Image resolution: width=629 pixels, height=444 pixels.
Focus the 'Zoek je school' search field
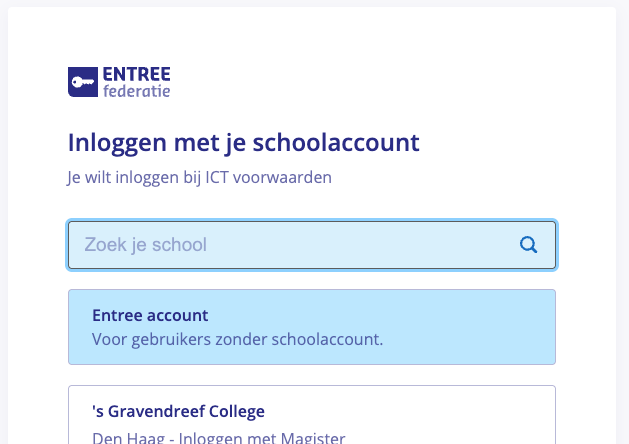[312, 245]
